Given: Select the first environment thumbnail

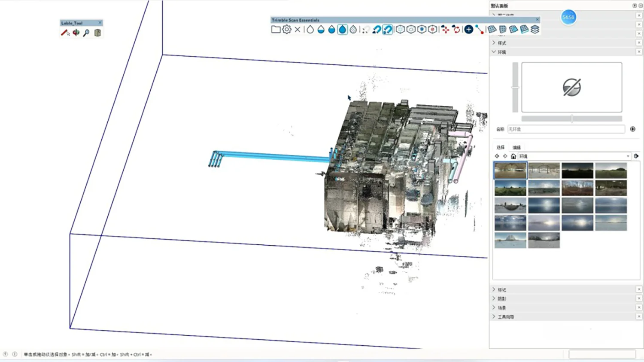Looking at the screenshot, I should pyautogui.click(x=510, y=170).
